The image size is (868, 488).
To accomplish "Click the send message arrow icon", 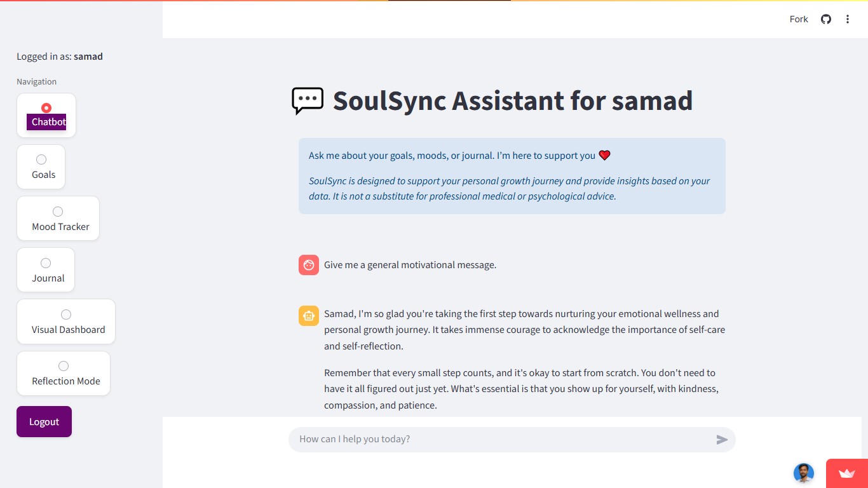I will click(x=722, y=440).
